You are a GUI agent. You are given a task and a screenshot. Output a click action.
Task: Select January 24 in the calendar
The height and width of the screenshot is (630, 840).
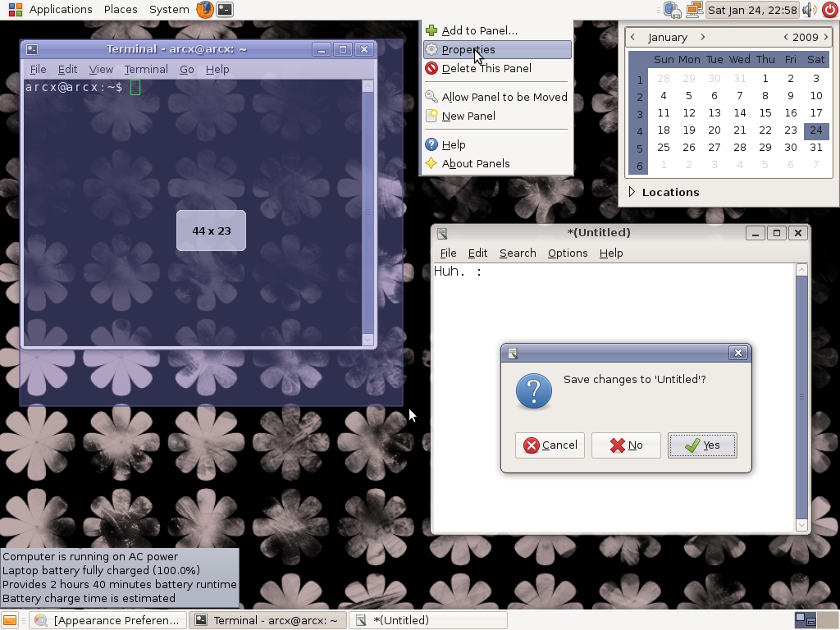tap(816, 130)
